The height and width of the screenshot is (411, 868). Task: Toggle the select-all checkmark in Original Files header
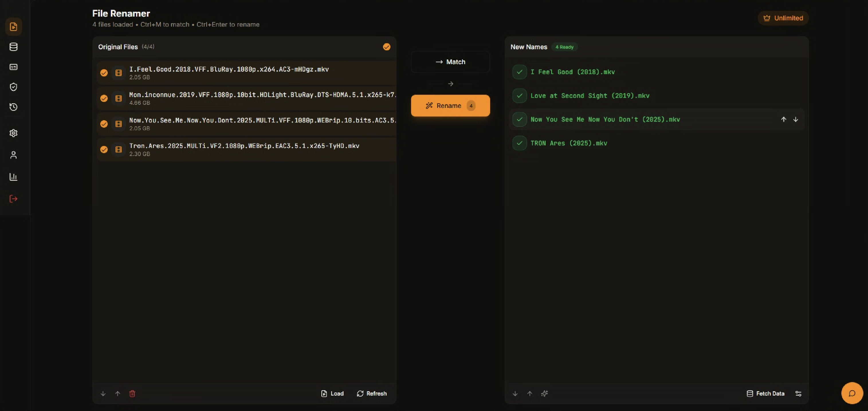[x=386, y=47]
